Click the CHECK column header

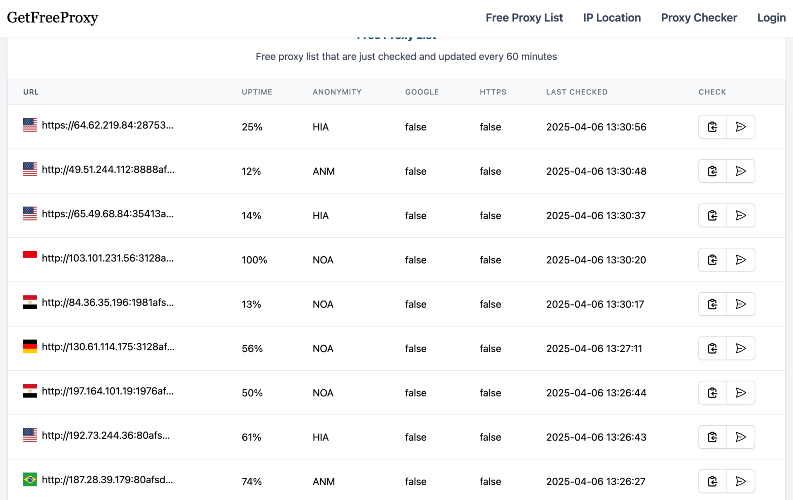712,92
